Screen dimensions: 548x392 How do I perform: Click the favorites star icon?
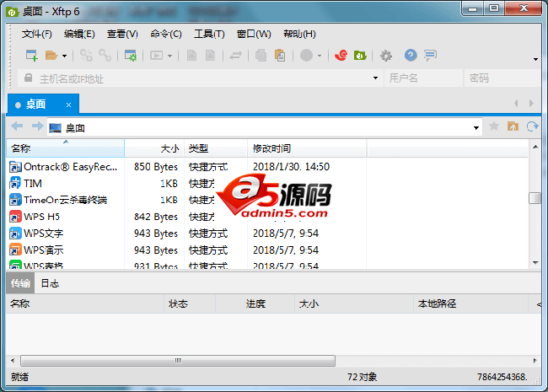coord(494,126)
